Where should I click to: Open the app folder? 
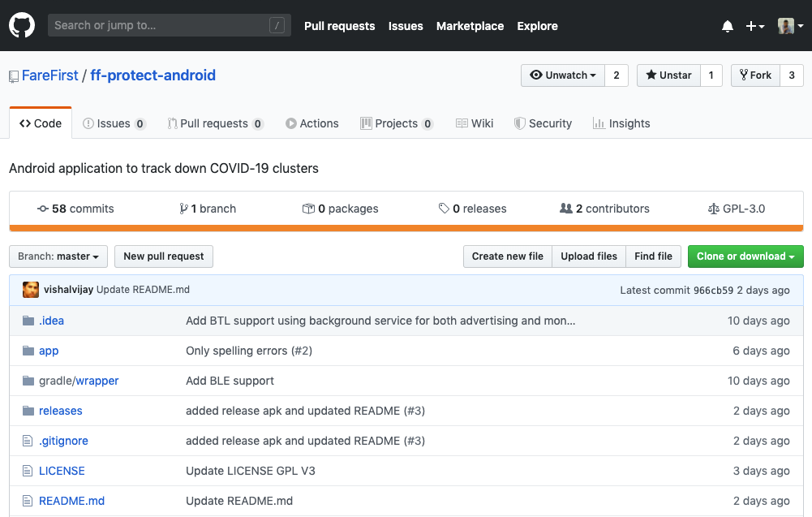point(49,351)
